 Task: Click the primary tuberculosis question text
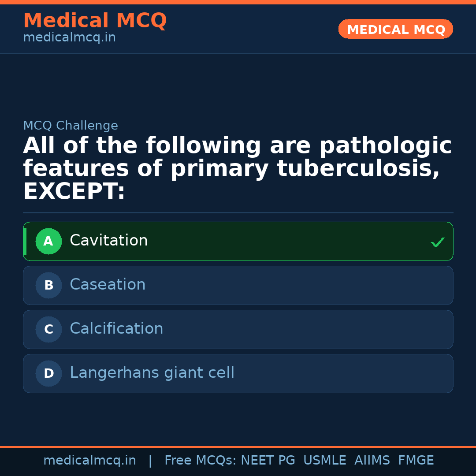click(237, 168)
